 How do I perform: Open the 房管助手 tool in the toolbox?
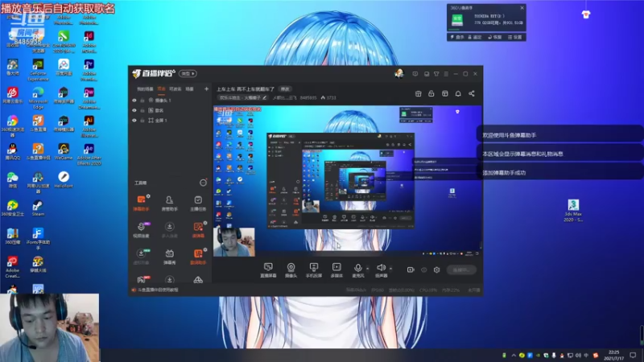pos(169,204)
